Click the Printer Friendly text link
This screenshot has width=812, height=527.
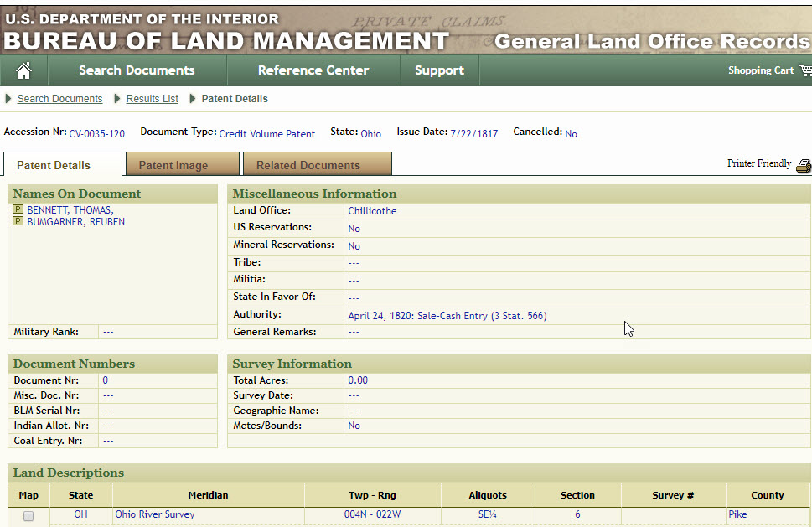click(759, 163)
